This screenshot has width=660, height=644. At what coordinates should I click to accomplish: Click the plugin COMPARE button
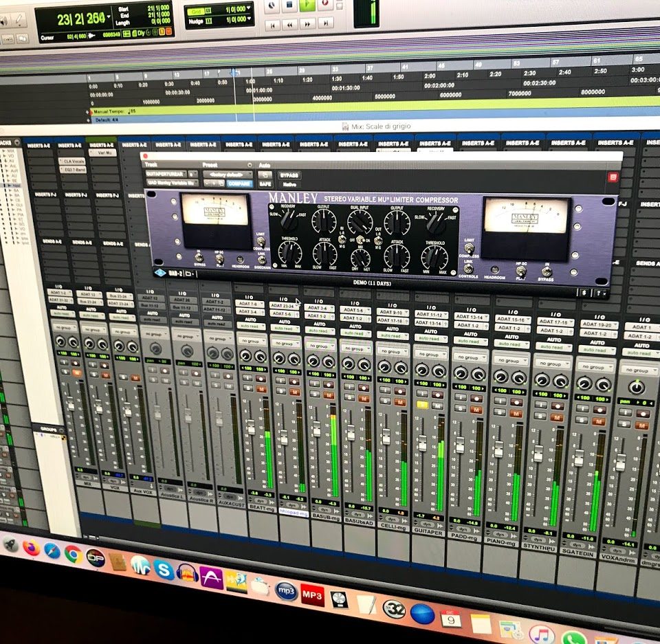pos(239,184)
